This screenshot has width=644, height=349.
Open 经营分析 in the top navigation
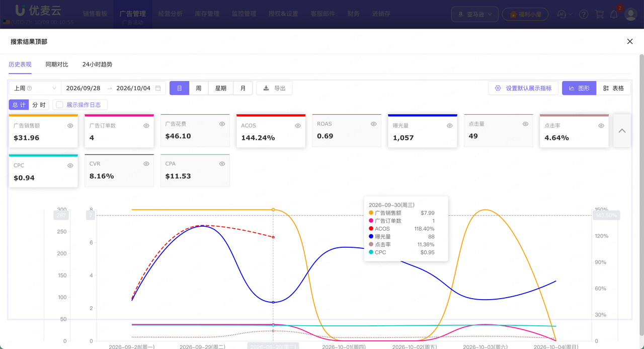point(171,14)
